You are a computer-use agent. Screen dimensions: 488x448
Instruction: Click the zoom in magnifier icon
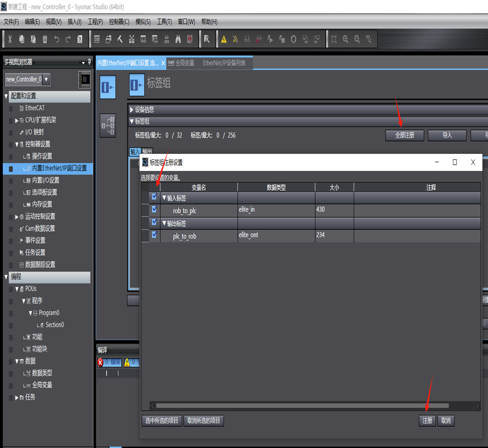point(346,39)
